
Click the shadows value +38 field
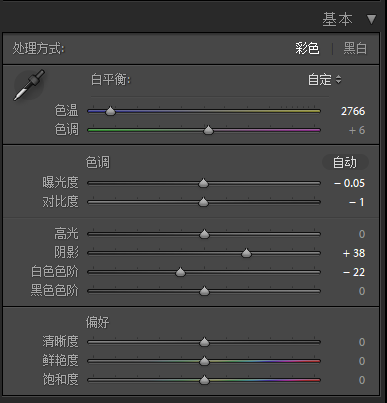click(x=354, y=253)
